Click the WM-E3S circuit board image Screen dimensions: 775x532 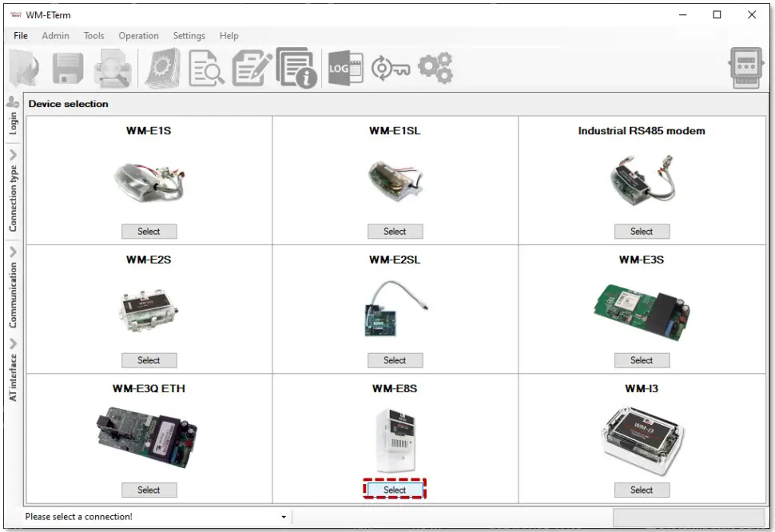pos(642,312)
